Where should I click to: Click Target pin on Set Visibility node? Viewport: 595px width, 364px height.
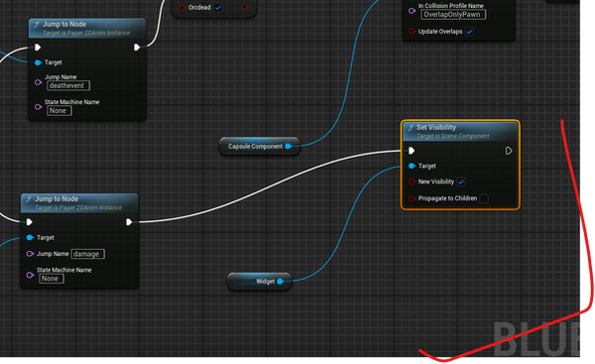[412, 166]
